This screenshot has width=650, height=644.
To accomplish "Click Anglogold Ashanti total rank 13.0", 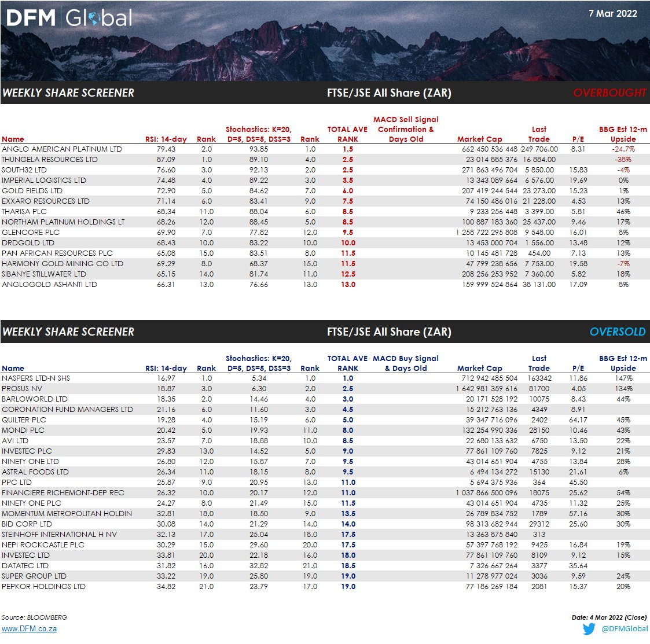I will click(348, 284).
